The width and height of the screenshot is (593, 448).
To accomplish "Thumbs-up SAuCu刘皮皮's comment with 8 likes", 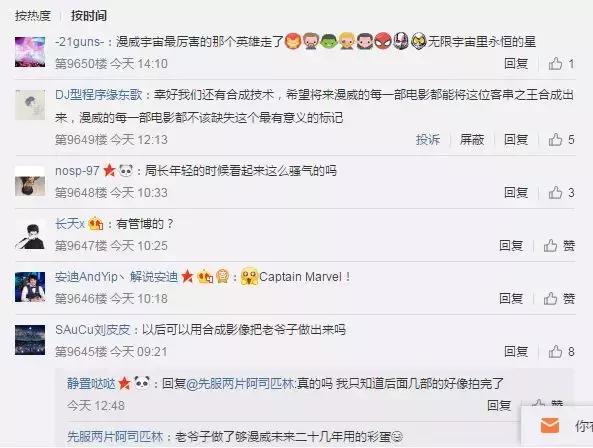I will [561, 352].
